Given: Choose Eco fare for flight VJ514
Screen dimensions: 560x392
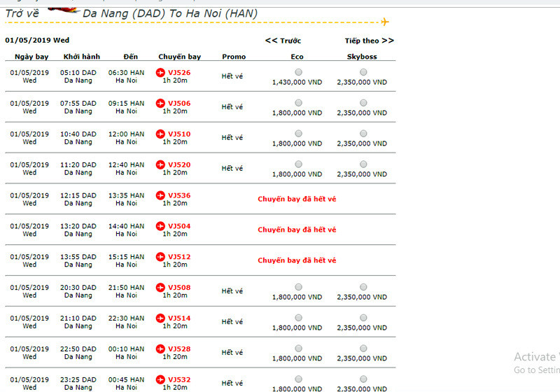Looking at the screenshot, I should point(299,318).
